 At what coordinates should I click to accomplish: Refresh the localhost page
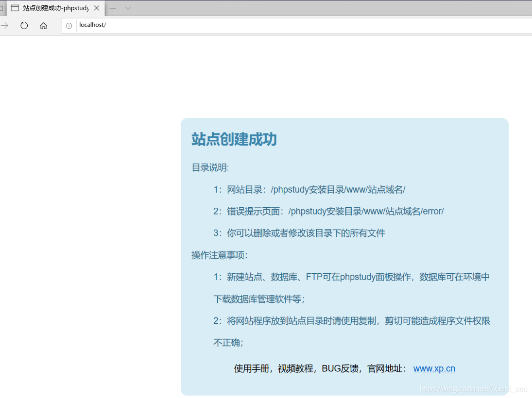click(24, 26)
